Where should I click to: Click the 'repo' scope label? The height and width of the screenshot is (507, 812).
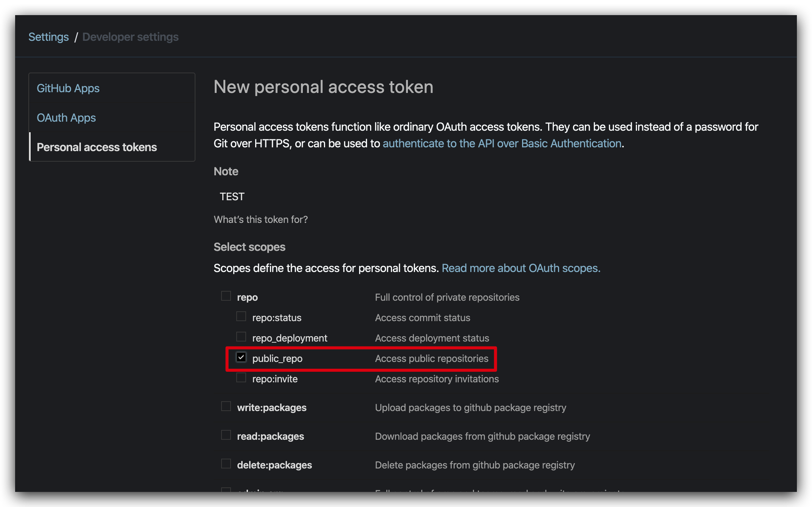247,297
